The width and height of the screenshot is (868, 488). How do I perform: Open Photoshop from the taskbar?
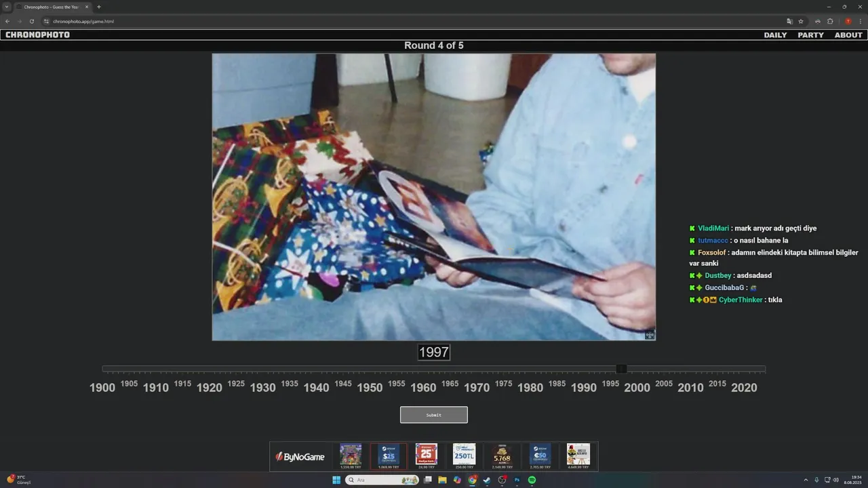pyautogui.click(x=517, y=480)
